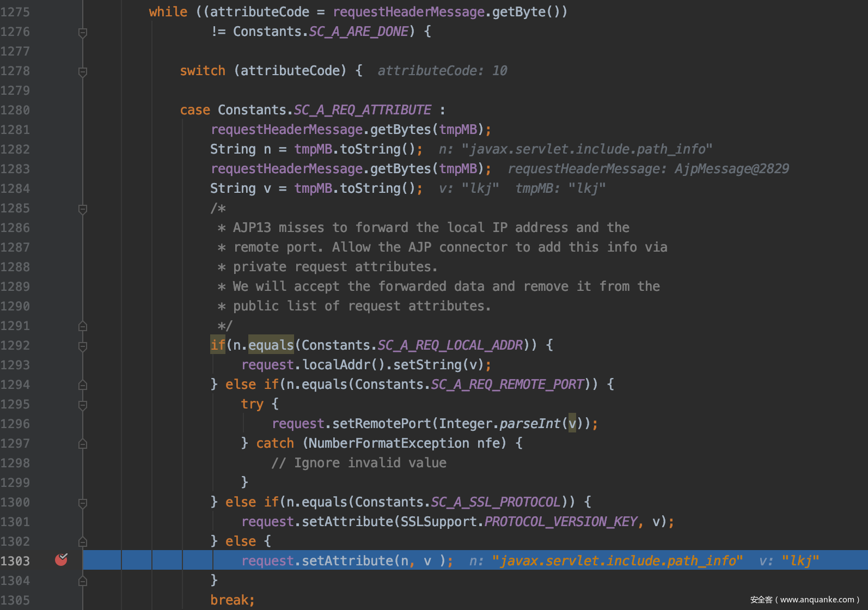Toggle the breakpoint on line 1303

[x=61, y=559]
